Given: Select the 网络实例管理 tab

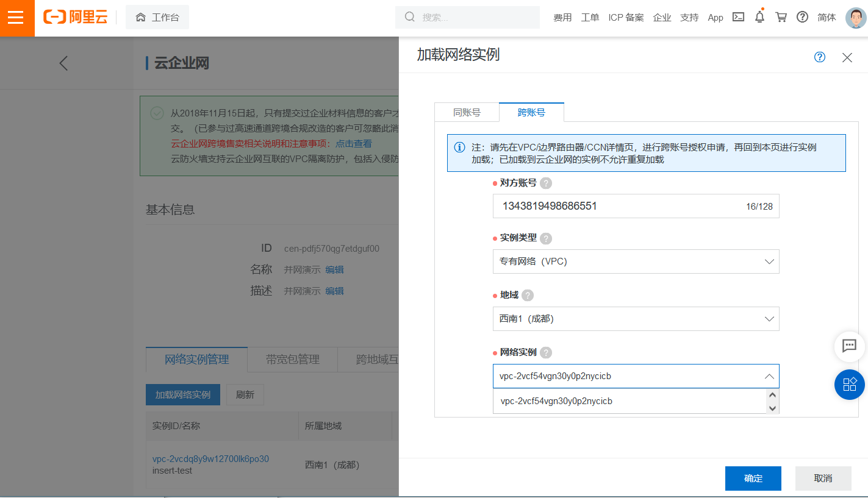Looking at the screenshot, I should [196, 360].
